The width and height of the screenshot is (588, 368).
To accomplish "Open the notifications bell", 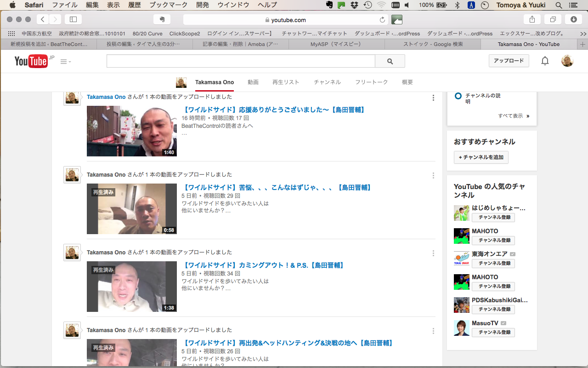I will [545, 61].
